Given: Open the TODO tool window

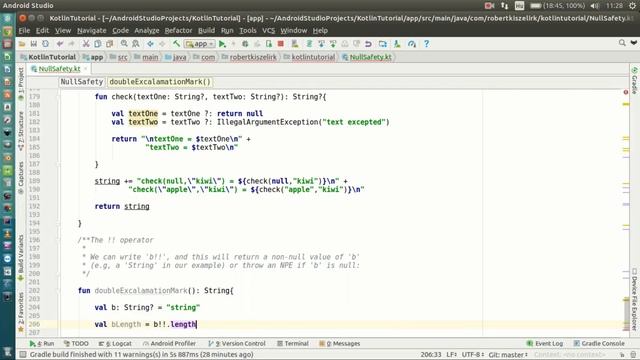Looking at the screenshot, I should click(76, 344).
